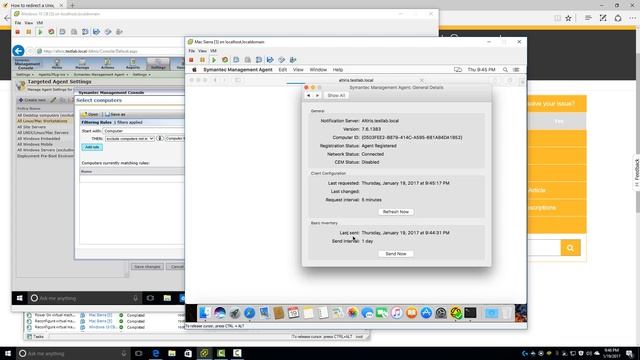Click the green play icon in Windows 10 VM toolbar
This screenshot has height=360, width=640.
click(x=40, y=32)
